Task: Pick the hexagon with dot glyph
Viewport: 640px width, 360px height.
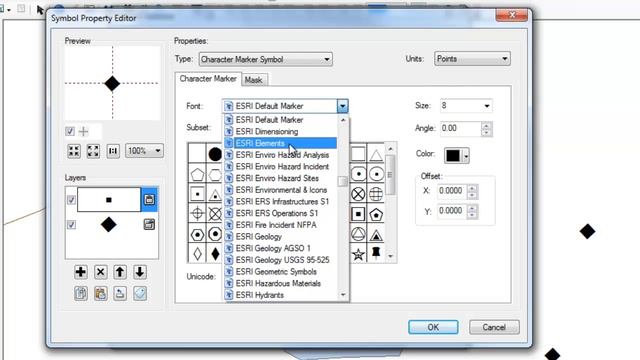Action: (x=197, y=235)
